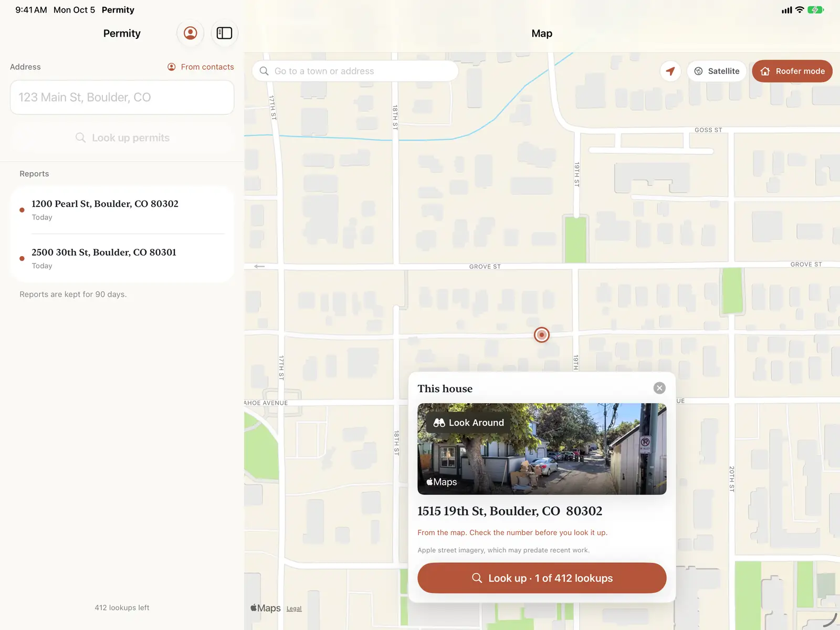840x630 pixels.
Task: Toggle the sidebar panel icon
Action: [225, 33]
